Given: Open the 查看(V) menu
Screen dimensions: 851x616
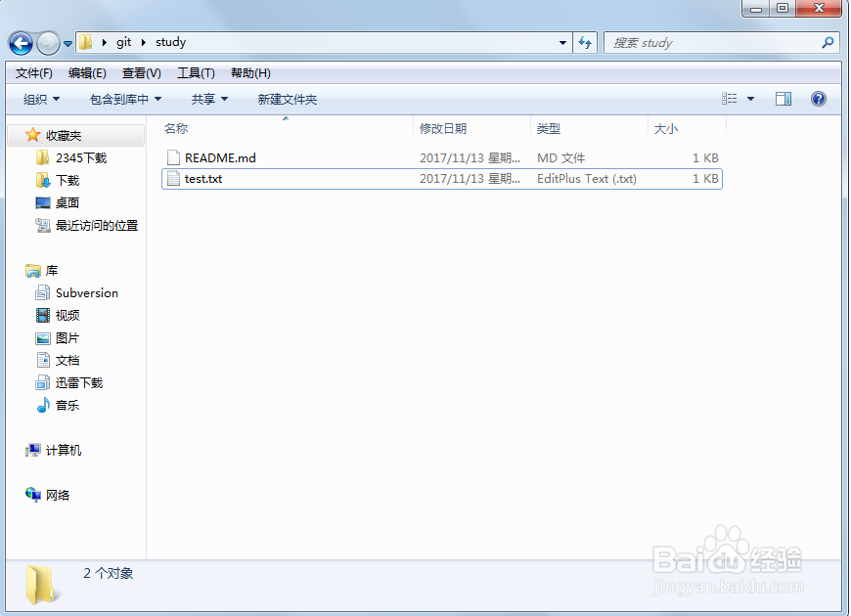Looking at the screenshot, I should [140, 72].
